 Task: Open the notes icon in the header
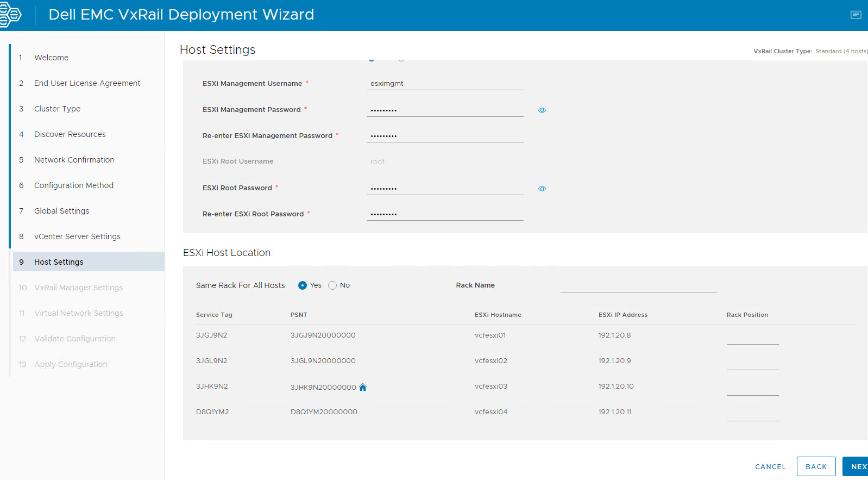856,15
